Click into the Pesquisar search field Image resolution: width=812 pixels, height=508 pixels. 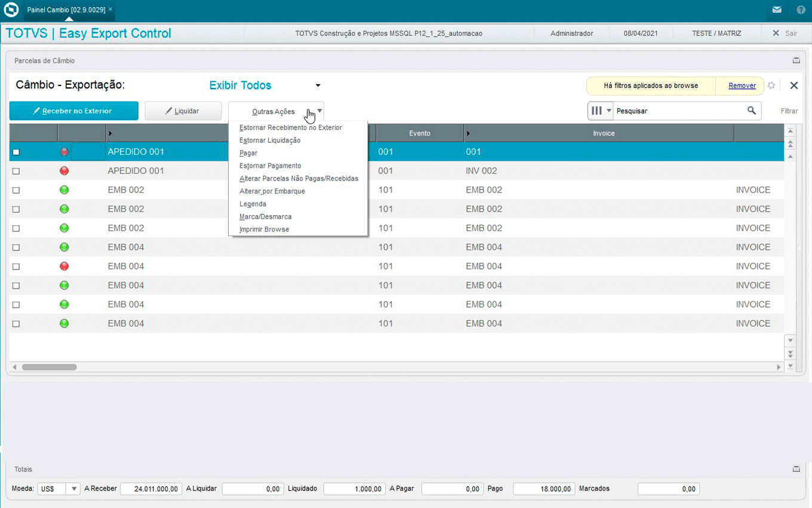tap(678, 111)
